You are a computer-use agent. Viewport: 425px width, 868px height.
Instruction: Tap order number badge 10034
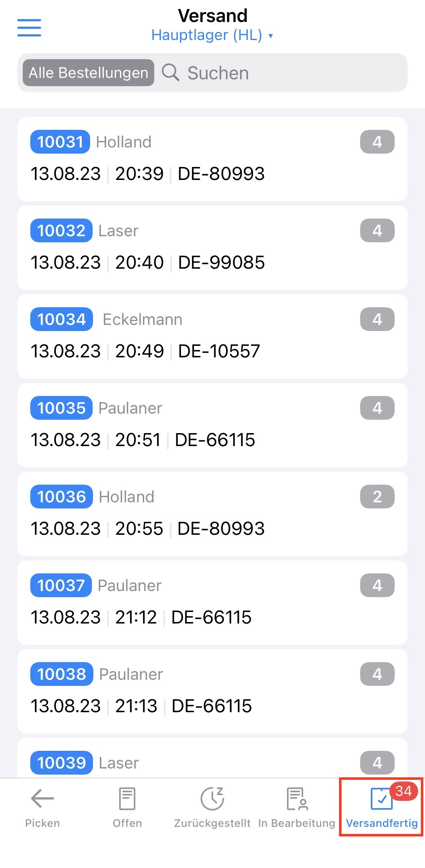[62, 319]
